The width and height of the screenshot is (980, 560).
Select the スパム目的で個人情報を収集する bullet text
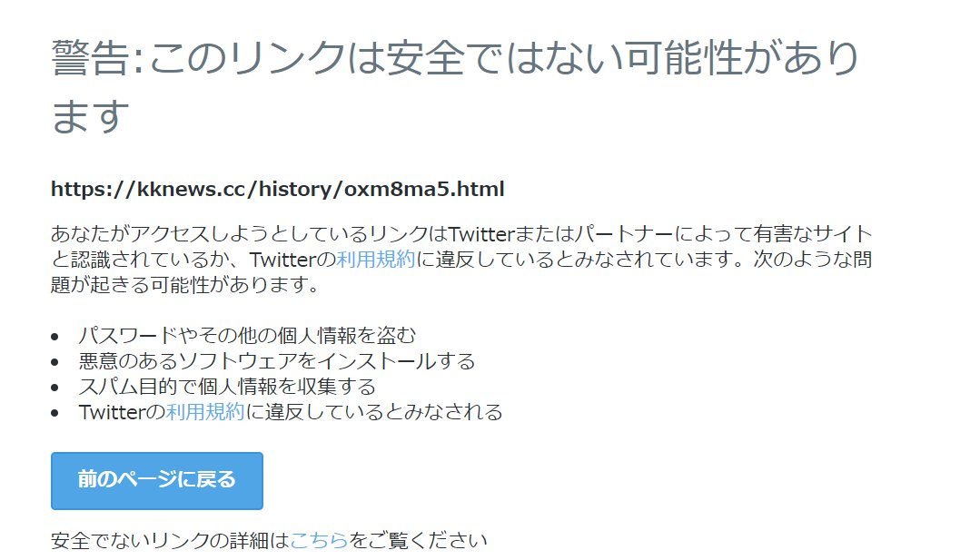(227, 387)
